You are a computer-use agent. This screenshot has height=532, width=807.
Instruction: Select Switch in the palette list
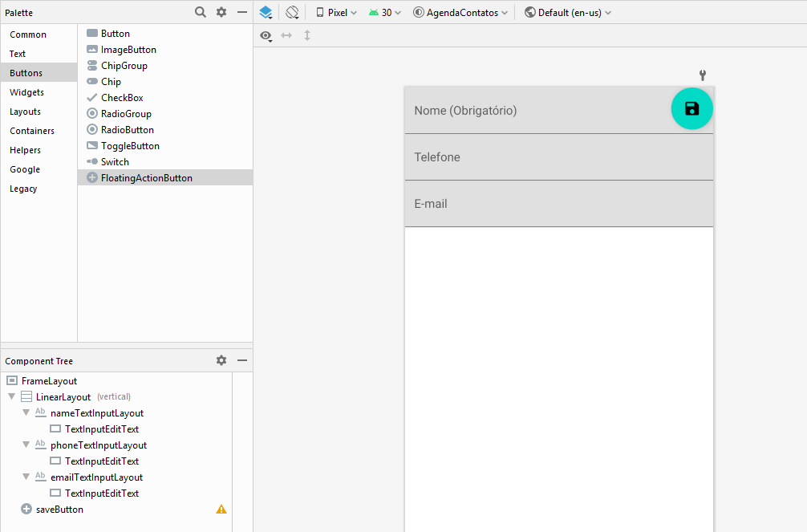coord(115,162)
